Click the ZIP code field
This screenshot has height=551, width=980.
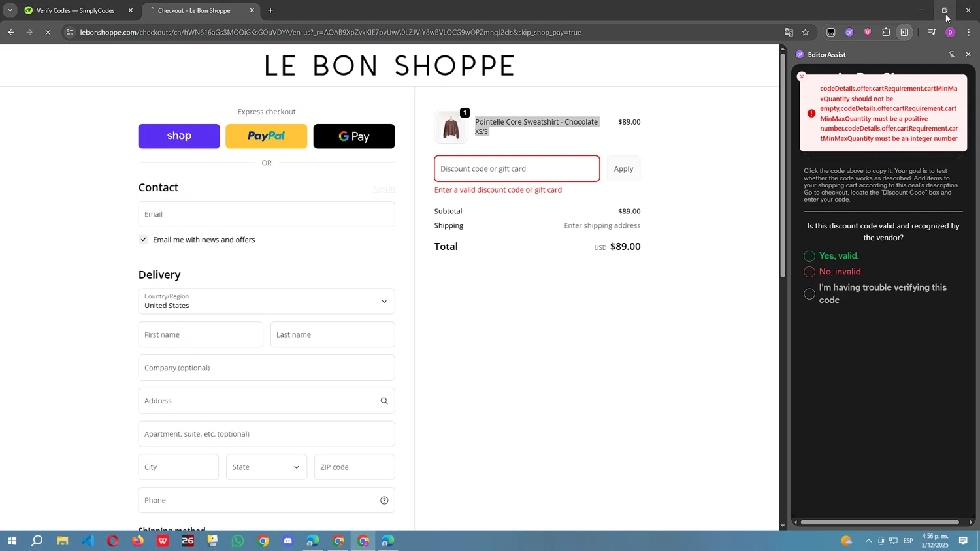pos(355,467)
